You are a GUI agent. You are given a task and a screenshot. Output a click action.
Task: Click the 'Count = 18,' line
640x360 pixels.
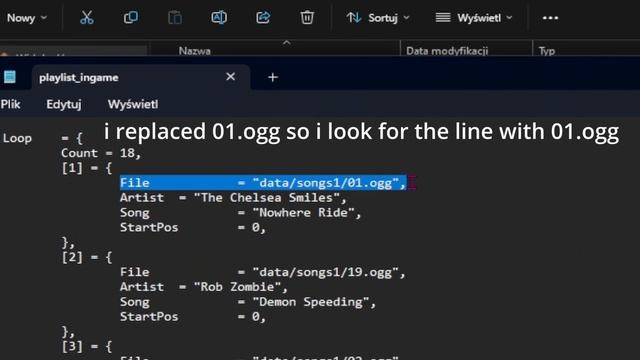tap(101, 153)
